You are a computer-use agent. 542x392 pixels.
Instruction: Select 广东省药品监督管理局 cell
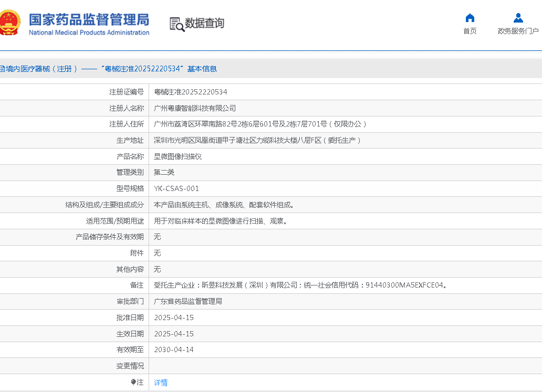[x=187, y=301]
